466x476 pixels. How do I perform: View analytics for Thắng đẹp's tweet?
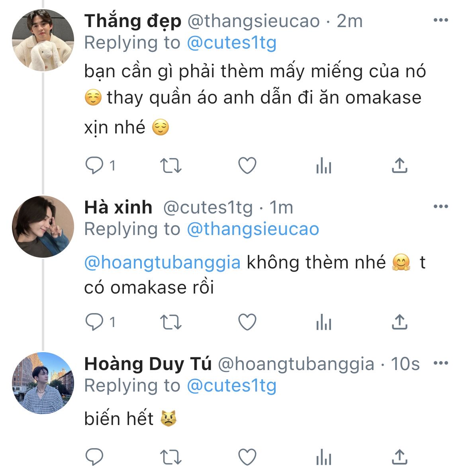click(323, 166)
